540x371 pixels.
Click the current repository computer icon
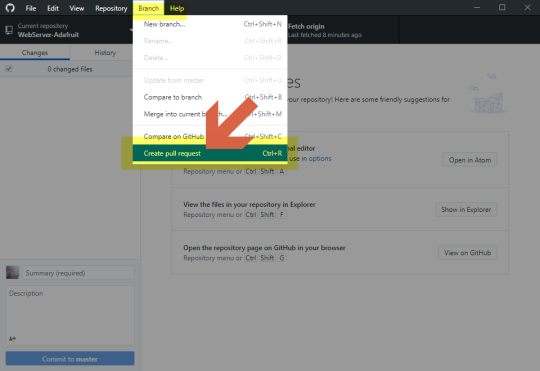9,30
